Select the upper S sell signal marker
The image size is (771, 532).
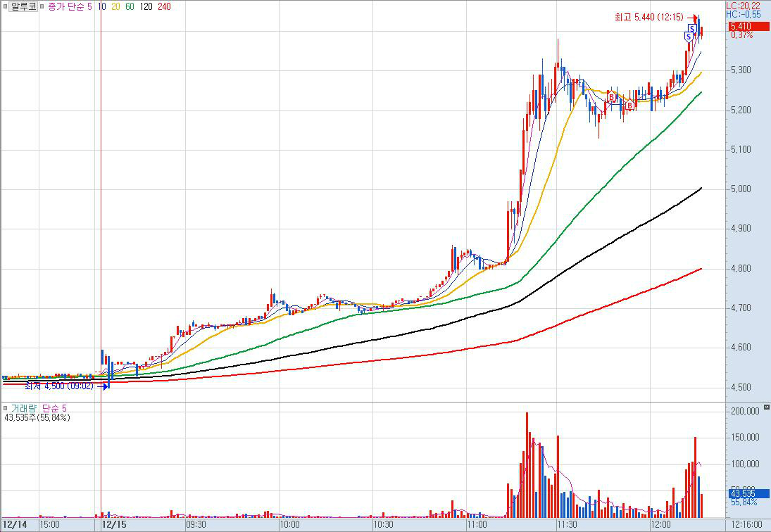692,29
